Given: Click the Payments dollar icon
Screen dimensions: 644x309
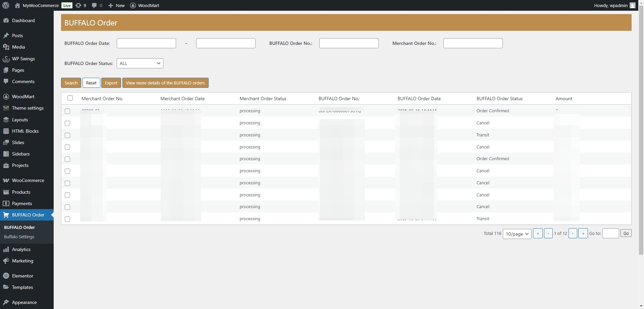Looking at the screenshot, I should click(x=6, y=203).
